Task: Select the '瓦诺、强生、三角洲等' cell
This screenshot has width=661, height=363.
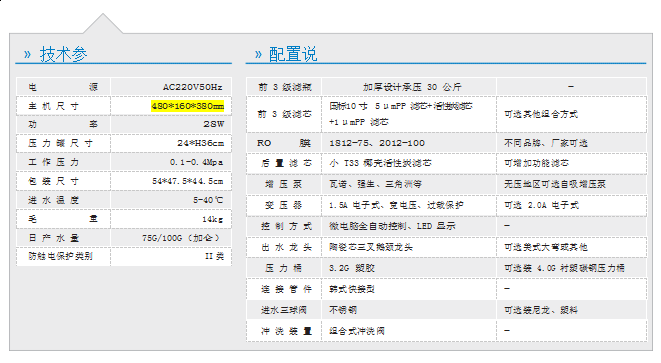Action: (375, 184)
